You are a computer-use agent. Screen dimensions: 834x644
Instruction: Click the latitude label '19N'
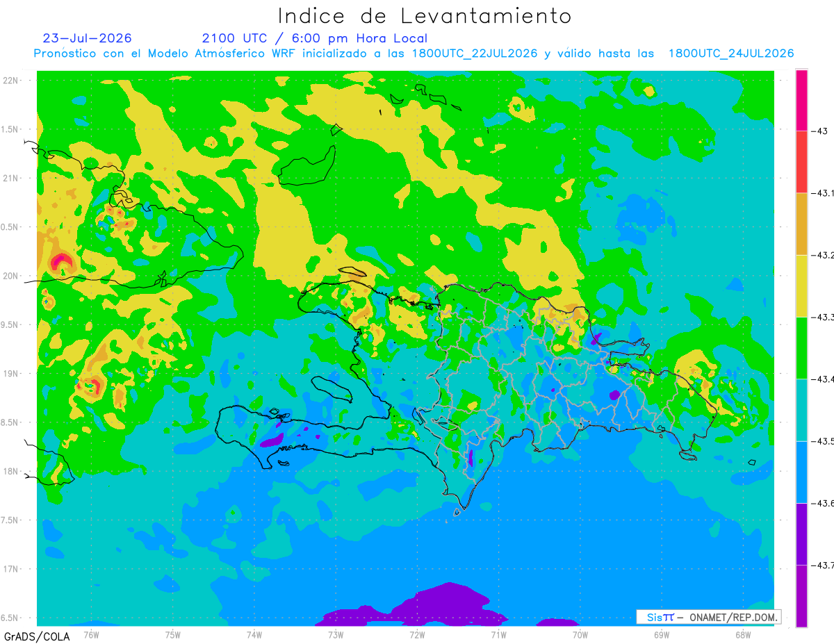click(12, 373)
